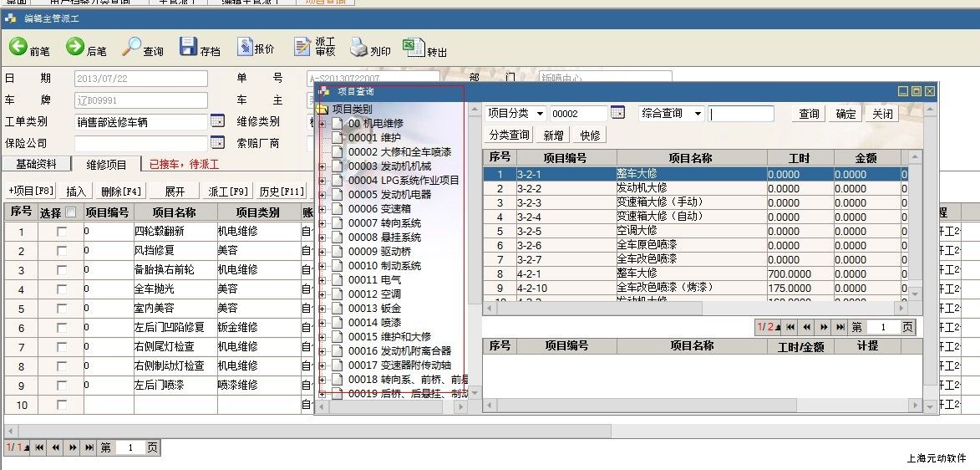Screen dimensions: 980x470
Task: Save with the 存档 floppy disk icon
Action: (189, 48)
